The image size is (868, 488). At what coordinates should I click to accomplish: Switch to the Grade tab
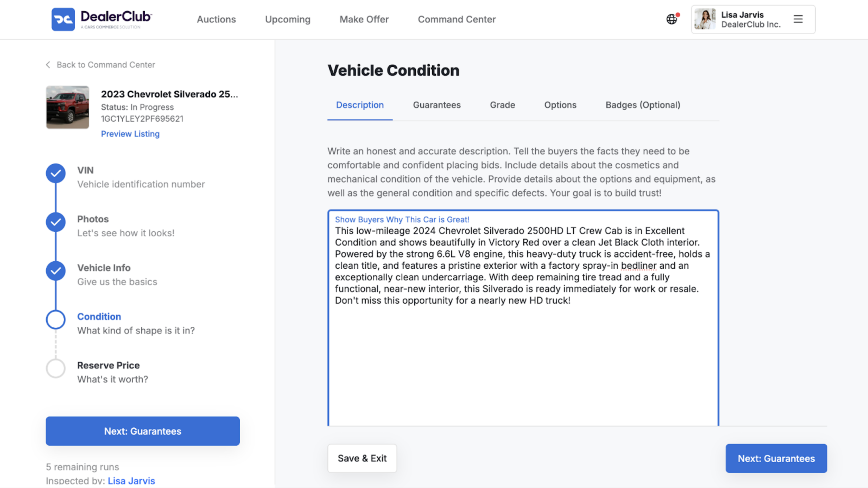(x=502, y=105)
